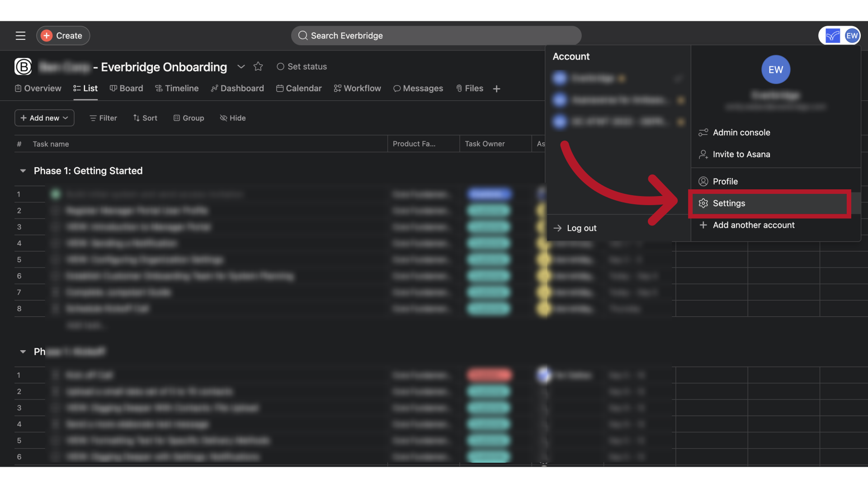Screen dimensions: 868x488
Task: Open the Workflow tab
Action: [x=357, y=89]
